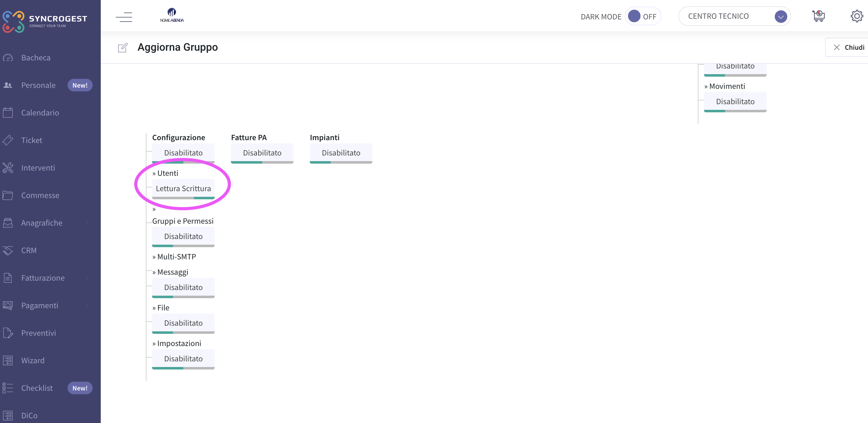Click the Commesse folder icon
Image resolution: width=868 pixels, height=423 pixels.
(8, 195)
